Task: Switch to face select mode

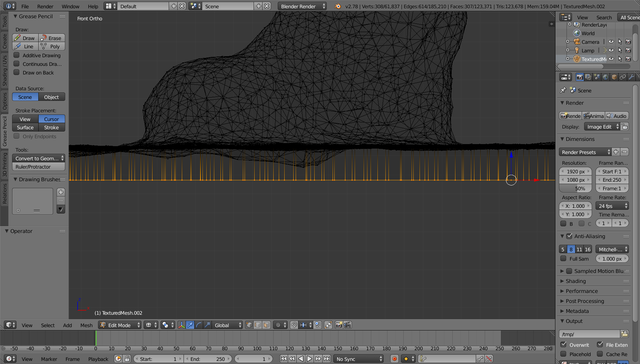Action: (266, 325)
